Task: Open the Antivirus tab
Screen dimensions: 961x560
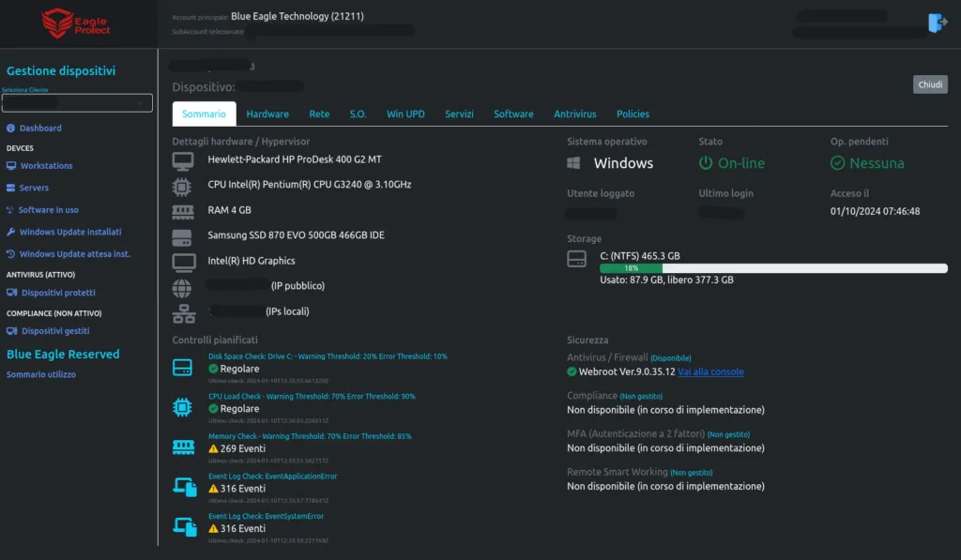Action: click(575, 114)
